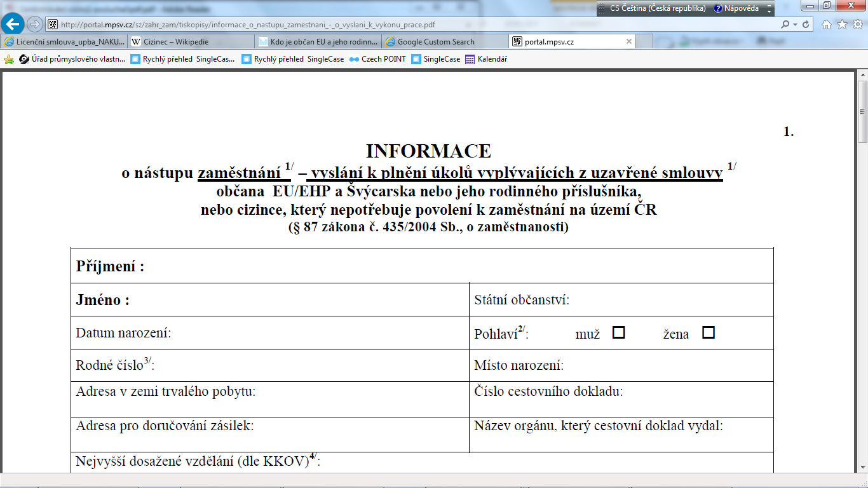Viewport: 868px width, 488px height.
Task: Open the Kalendář bookmark
Action: point(486,59)
